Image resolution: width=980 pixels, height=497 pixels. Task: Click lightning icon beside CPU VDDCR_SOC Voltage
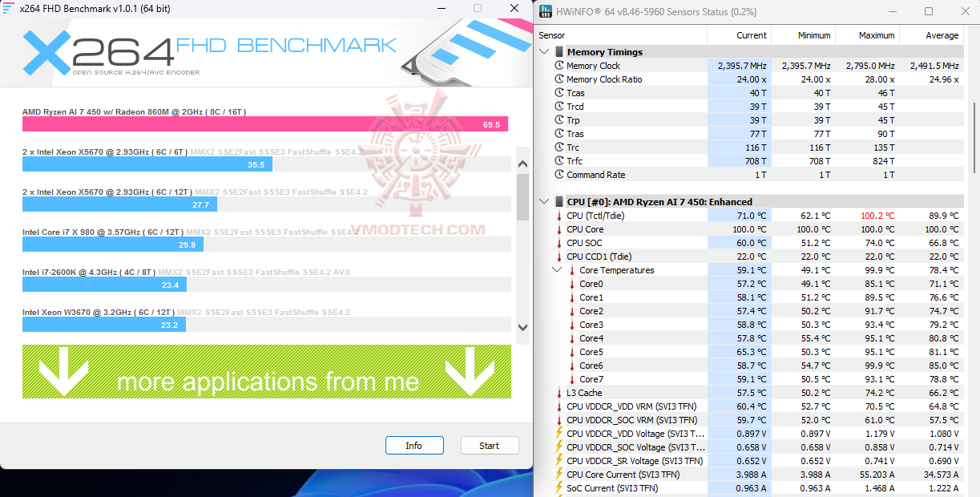coord(559,447)
